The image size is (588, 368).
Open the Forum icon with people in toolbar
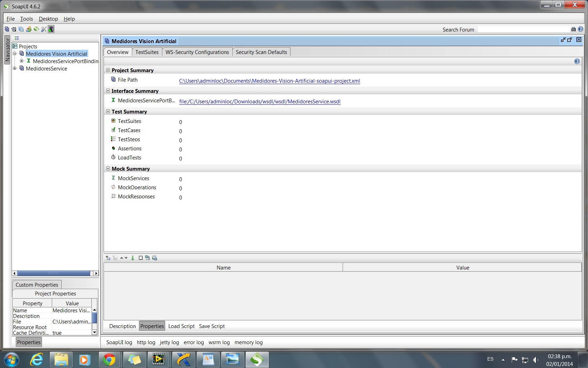coord(29,29)
